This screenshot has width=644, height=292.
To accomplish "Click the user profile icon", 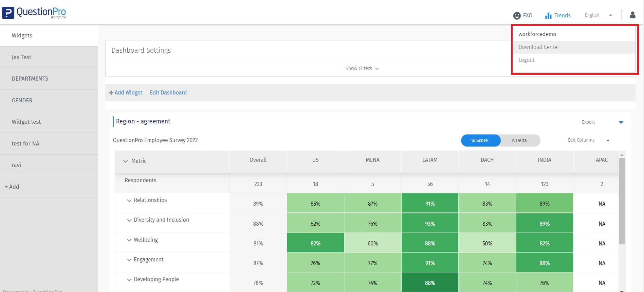I will (632, 15).
